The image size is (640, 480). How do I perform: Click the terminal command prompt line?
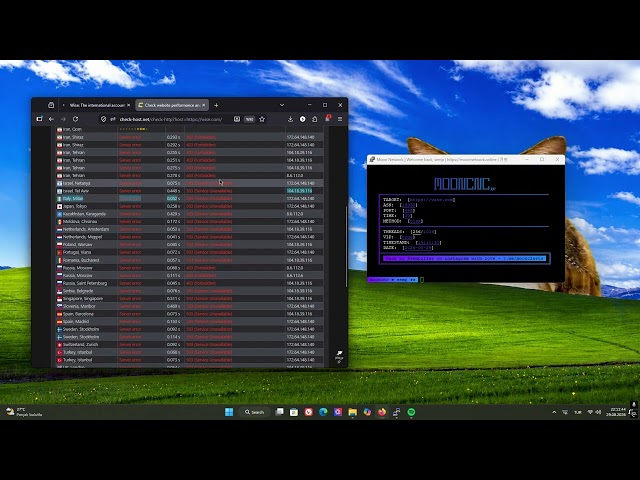[396, 280]
